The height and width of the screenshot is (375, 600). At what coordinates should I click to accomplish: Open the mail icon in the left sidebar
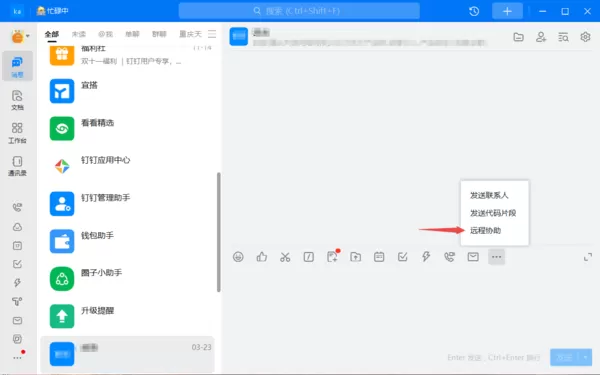click(17, 320)
